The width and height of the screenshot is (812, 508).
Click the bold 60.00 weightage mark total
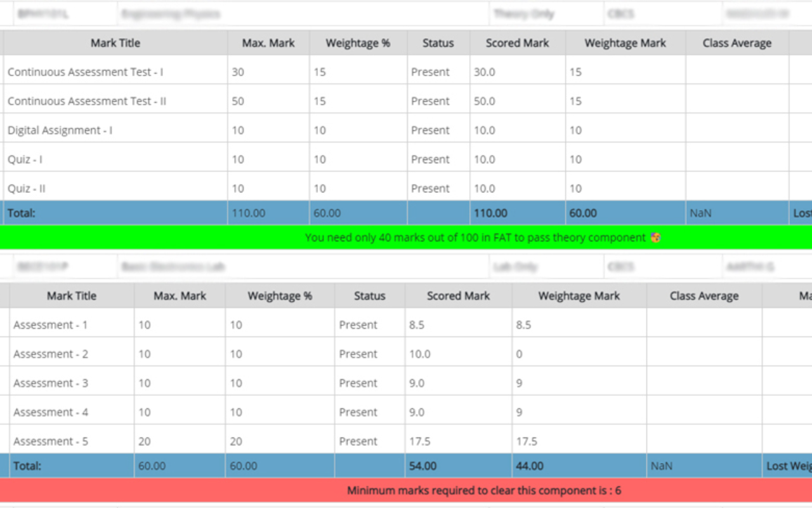point(583,213)
